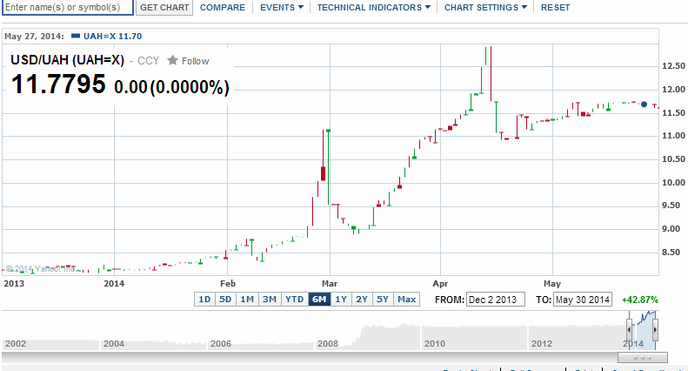
Task: Click the Follow star icon
Action: [172, 60]
